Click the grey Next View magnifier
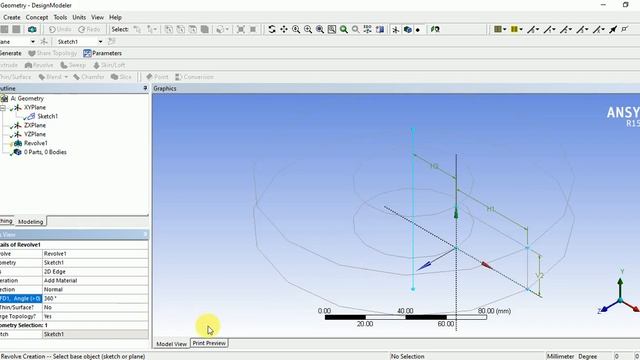640x360 pixels. click(x=356, y=29)
